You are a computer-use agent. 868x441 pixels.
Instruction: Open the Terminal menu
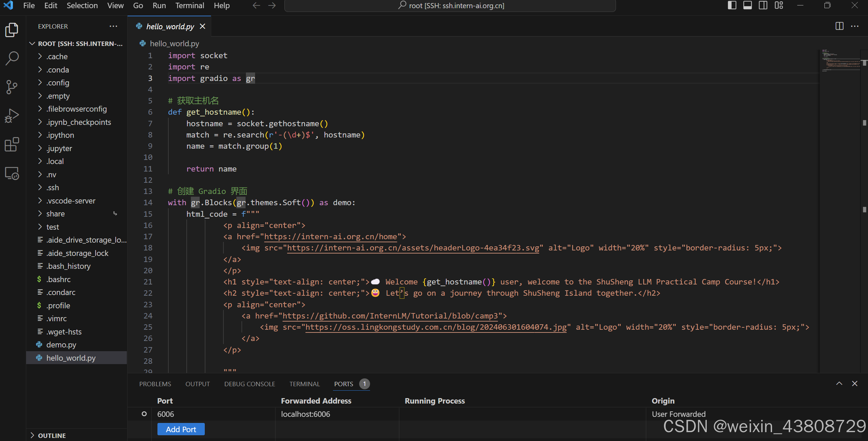(189, 5)
